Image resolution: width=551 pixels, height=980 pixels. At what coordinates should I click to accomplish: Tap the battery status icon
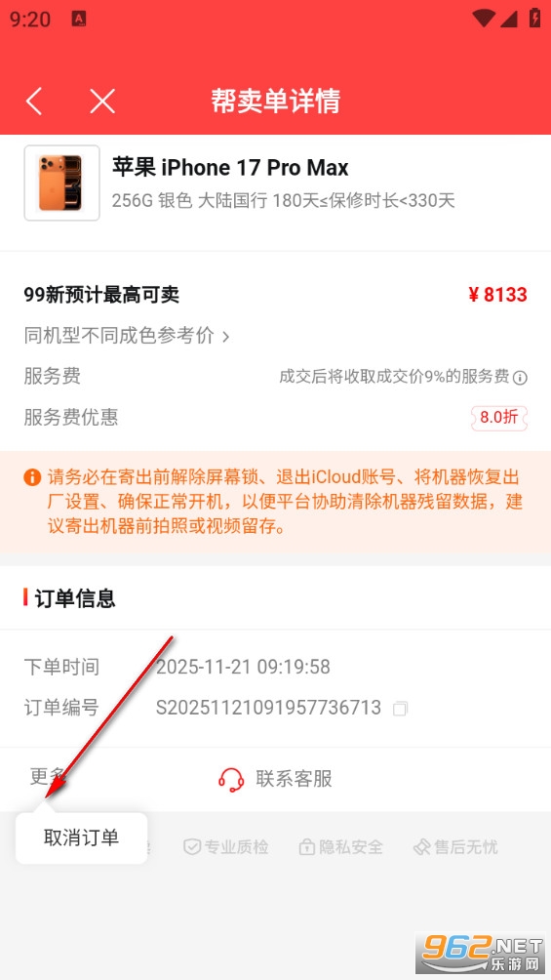534,19
